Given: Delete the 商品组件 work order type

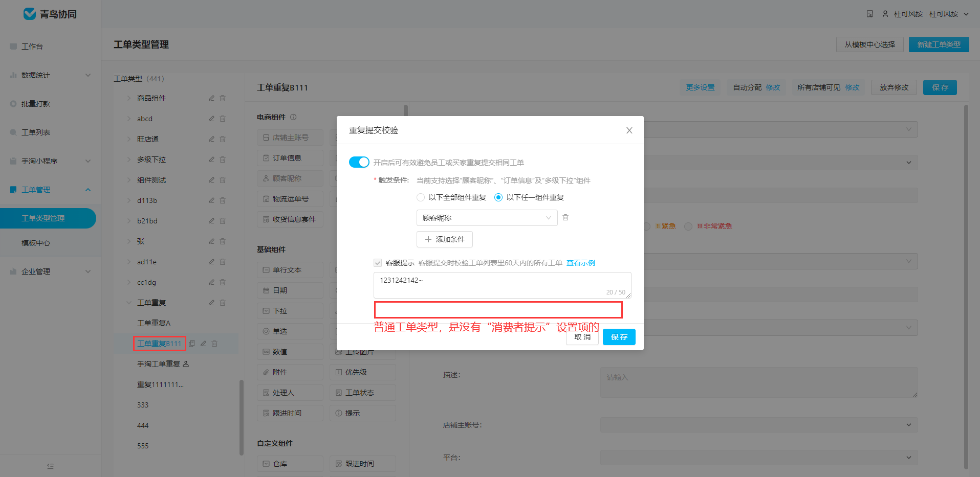Looking at the screenshot, I should click(x=223, y=98).
